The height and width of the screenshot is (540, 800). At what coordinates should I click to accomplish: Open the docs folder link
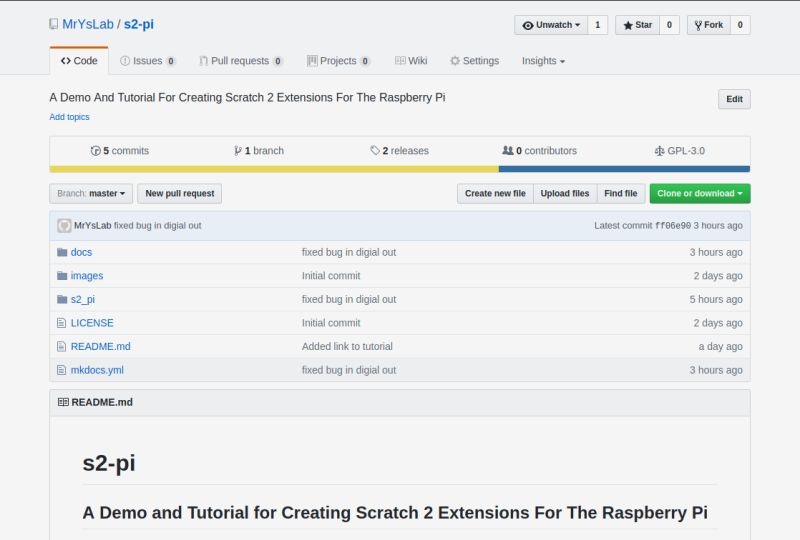(81, 252)
